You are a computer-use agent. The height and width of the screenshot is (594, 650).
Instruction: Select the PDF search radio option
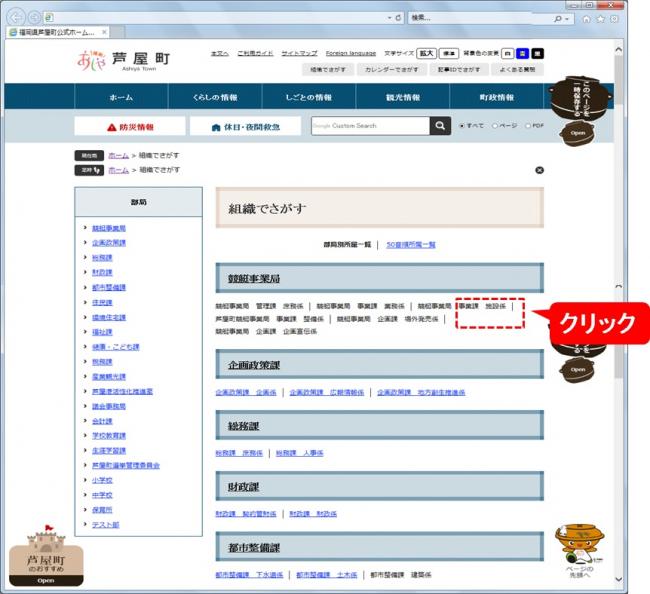pos(528,126)
